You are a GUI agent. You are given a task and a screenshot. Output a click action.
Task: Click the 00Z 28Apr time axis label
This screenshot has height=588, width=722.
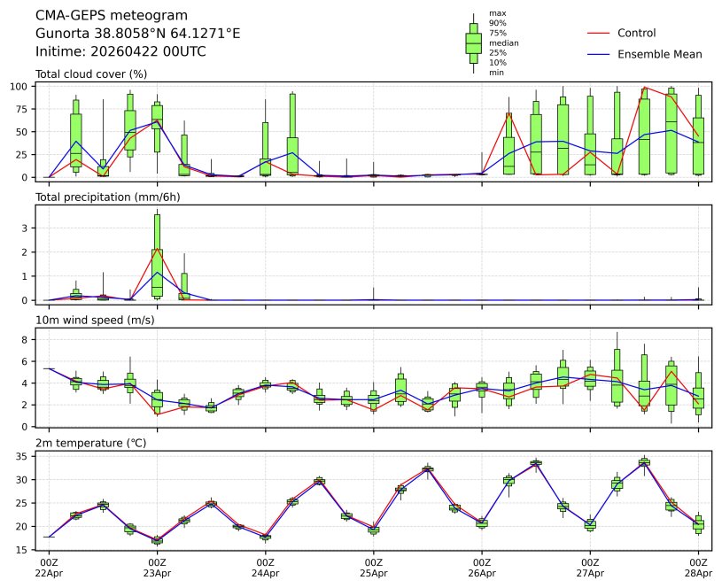(698, 568)
